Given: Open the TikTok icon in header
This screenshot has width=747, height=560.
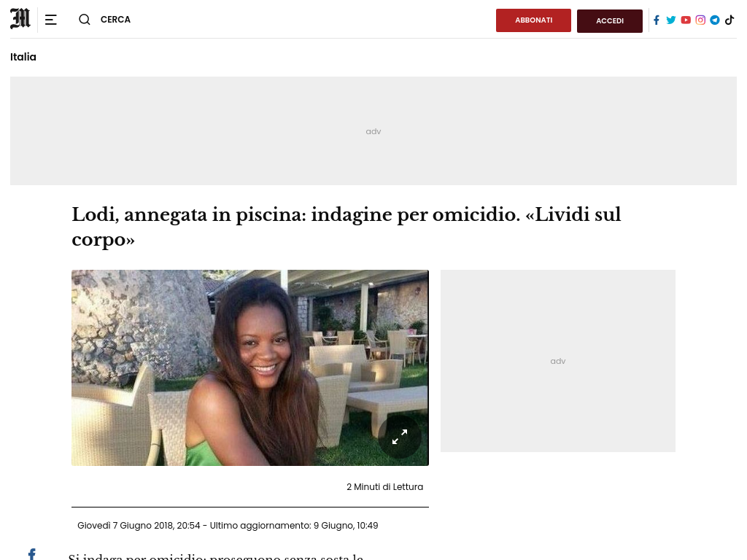Looking at the screenshot, I should pyautogui.click(x=729, y=20).
